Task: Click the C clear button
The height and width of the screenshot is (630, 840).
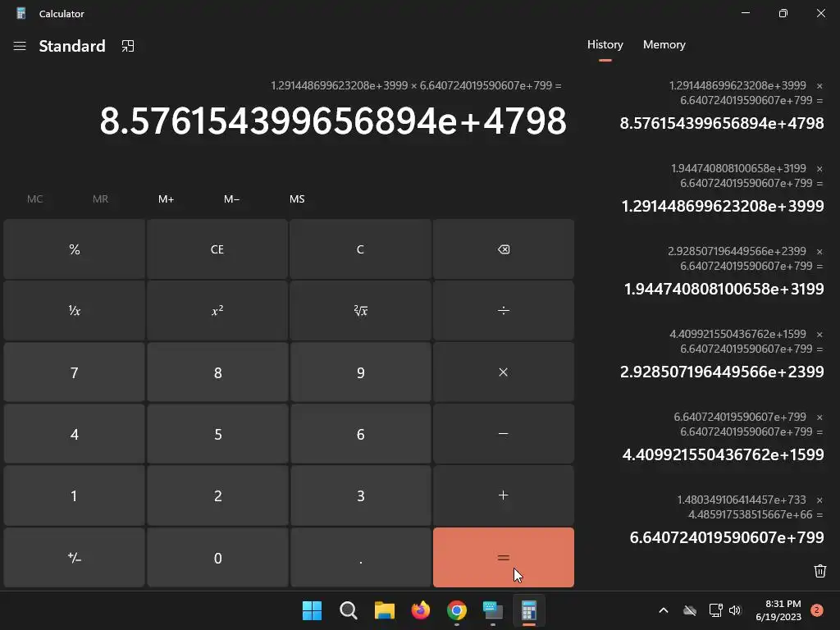Action: [361, 249]
